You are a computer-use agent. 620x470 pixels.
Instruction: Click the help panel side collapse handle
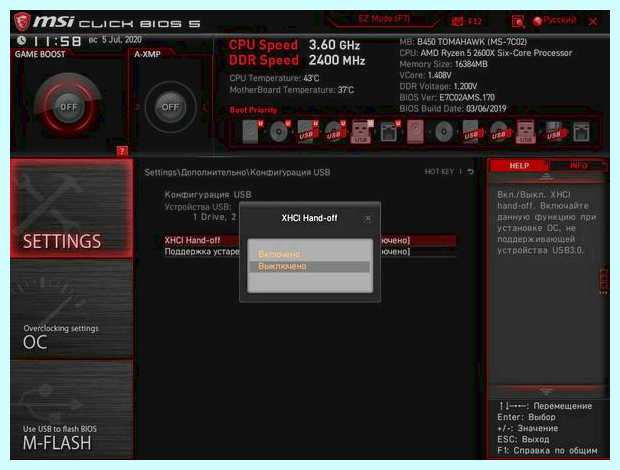click(604, 281)
